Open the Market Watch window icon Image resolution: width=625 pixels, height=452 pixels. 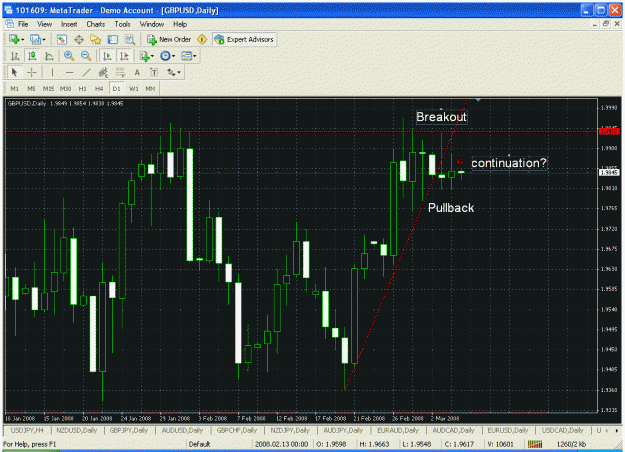tap(62, 39)
